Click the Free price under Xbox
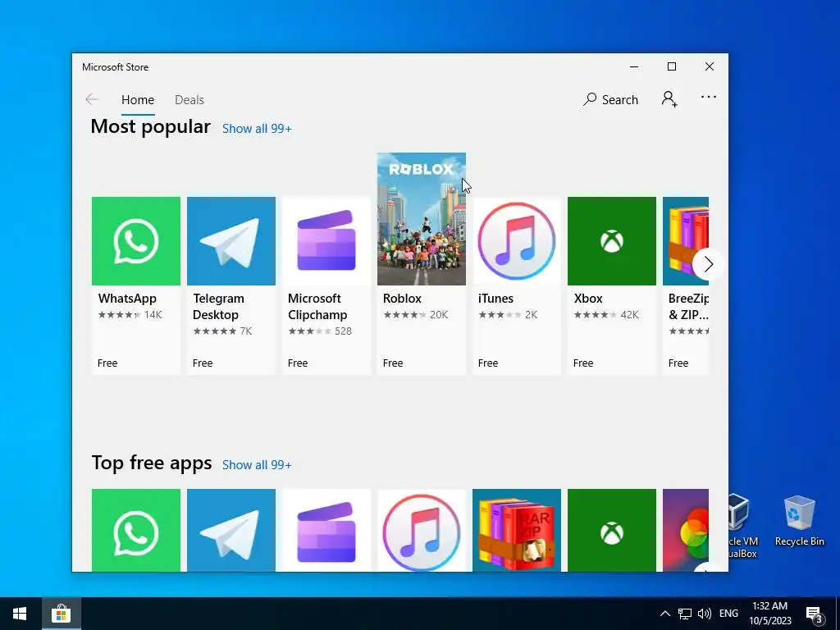The height and width of the screenshot is (630, 840). [583, 363]
